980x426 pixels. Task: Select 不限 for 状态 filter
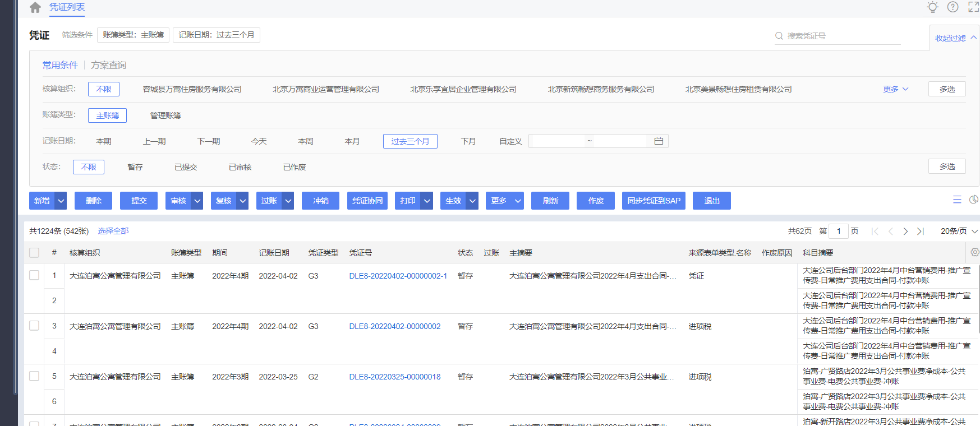tap(89, 167)
